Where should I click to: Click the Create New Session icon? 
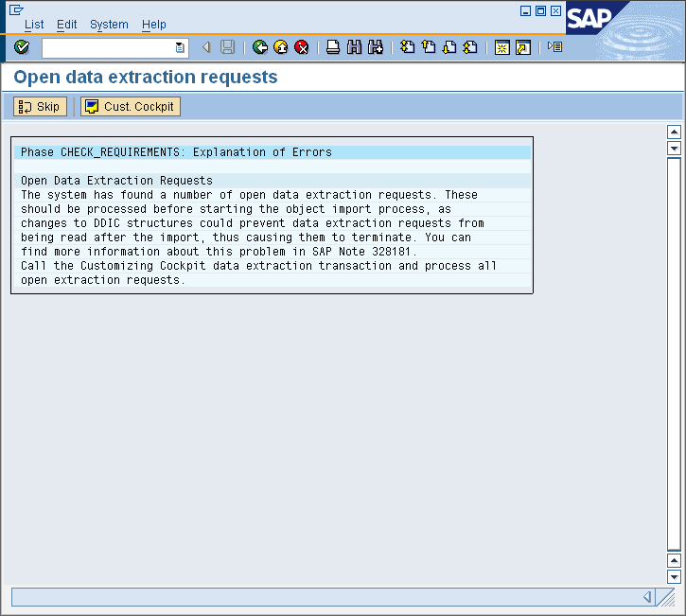tap(501, 47)
